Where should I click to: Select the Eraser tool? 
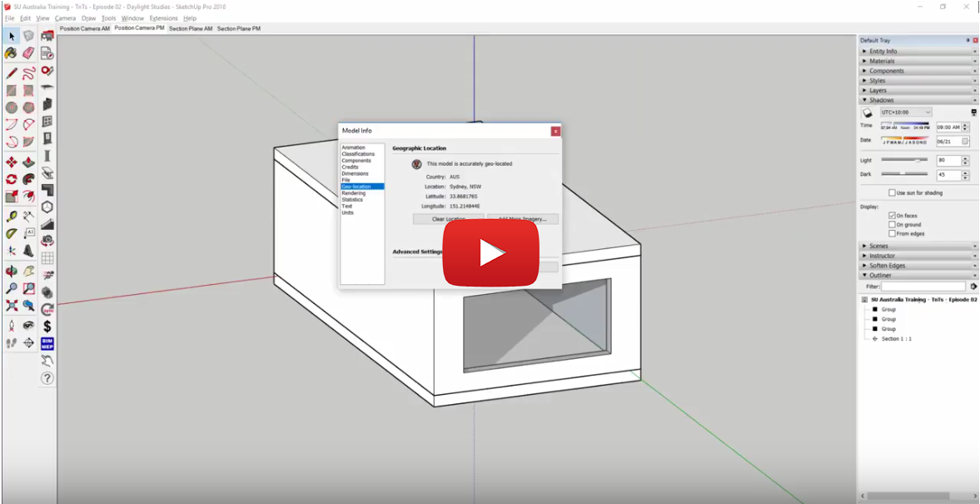pyautogui.click(x=29, y=54)
